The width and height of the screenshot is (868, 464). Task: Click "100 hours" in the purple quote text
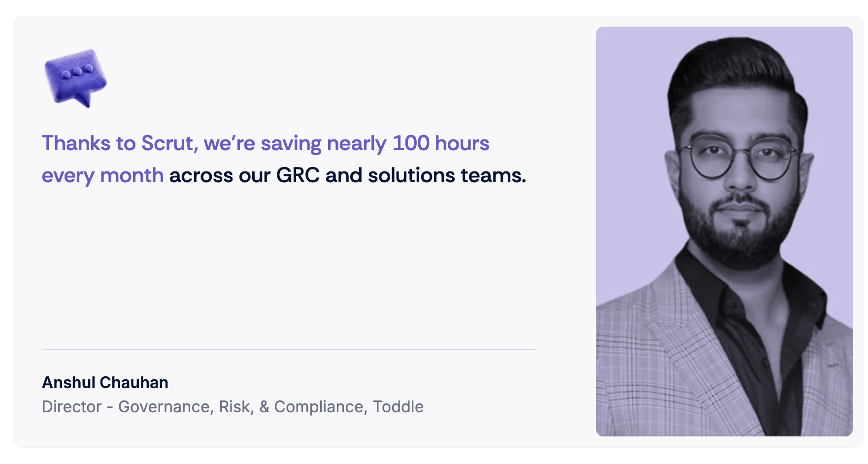(x=440, y=143)
